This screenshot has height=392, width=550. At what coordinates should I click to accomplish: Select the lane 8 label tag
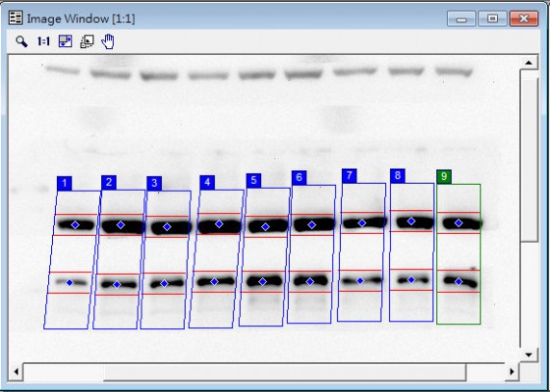coord(398,176)
